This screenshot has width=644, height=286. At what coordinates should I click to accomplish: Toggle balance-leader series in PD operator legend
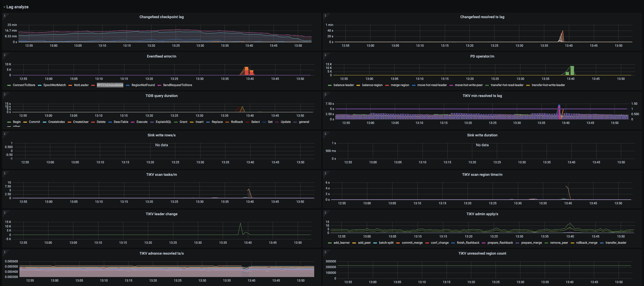pos(344,85)
